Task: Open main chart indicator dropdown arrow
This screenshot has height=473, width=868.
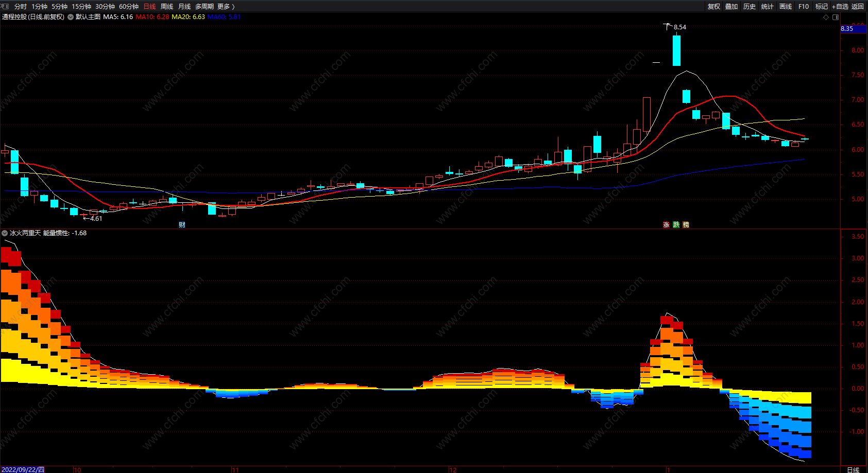Action: point(71,17)
